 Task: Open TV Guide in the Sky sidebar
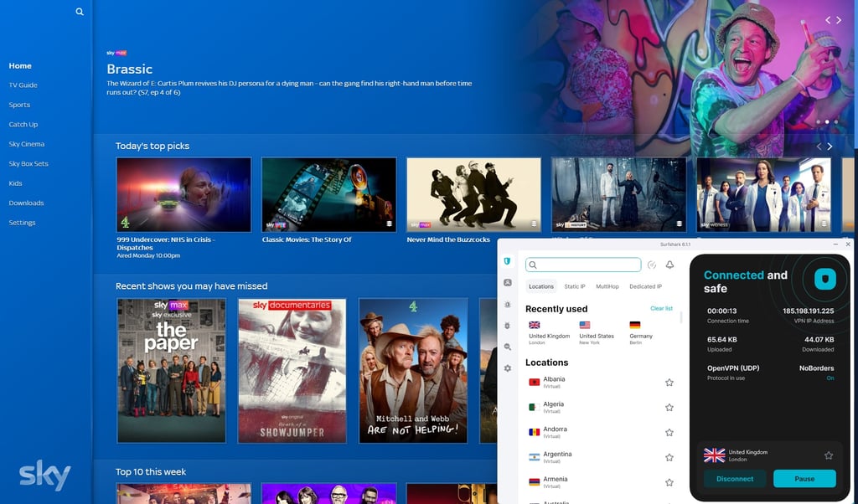coord(23,85)
